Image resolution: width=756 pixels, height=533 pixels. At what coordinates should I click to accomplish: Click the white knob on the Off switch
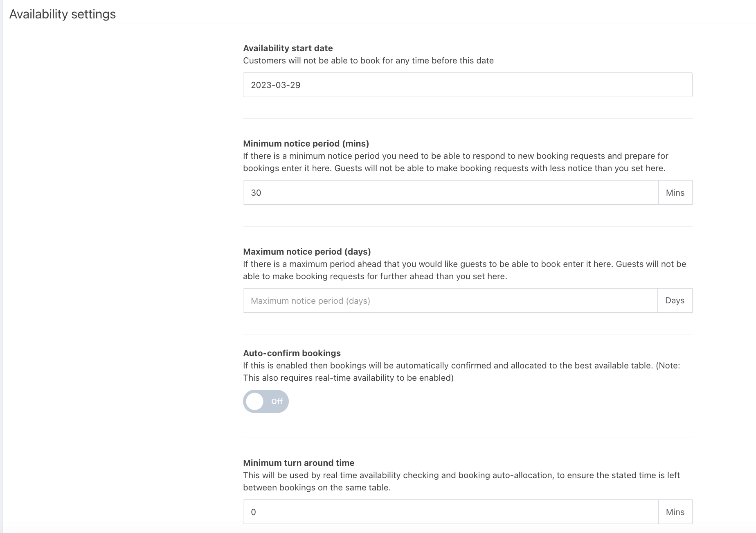255,401
